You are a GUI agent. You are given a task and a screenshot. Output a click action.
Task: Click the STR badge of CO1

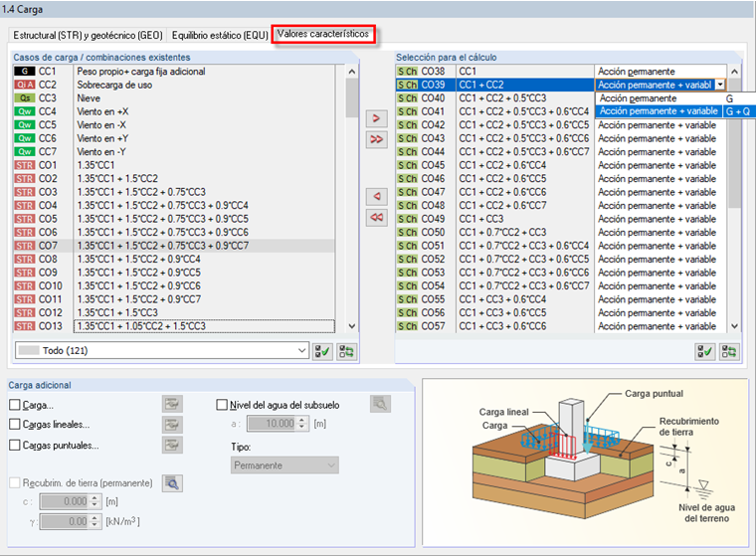(25, 165)
